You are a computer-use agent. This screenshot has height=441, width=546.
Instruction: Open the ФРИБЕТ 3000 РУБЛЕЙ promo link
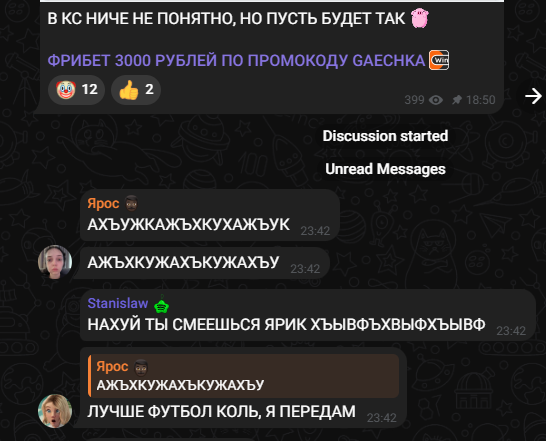pos(236,60)
